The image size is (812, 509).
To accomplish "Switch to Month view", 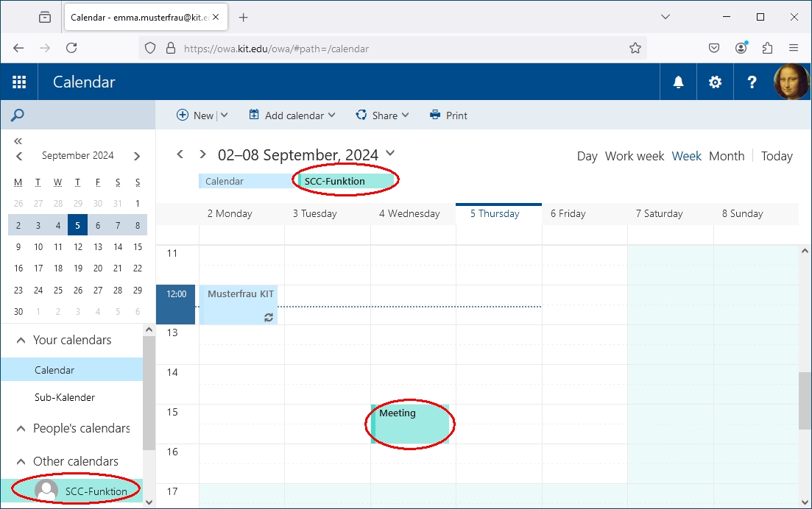I will 727,156.
